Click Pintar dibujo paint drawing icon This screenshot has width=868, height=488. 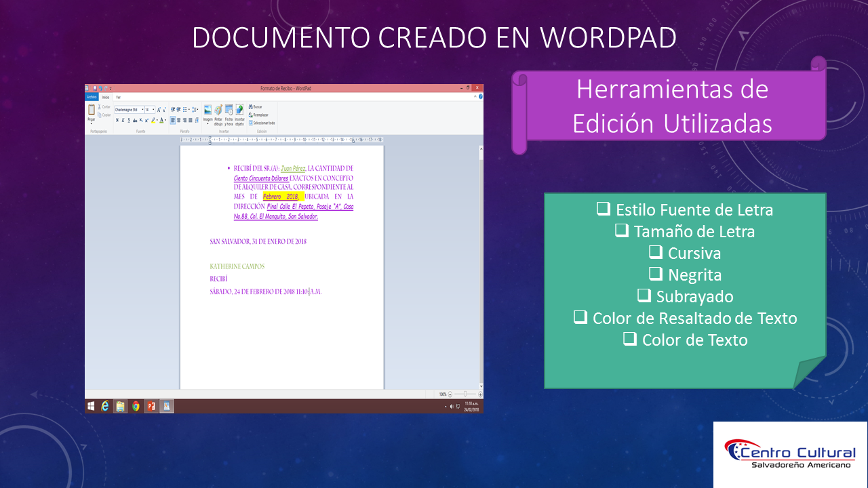click(218, 110)
